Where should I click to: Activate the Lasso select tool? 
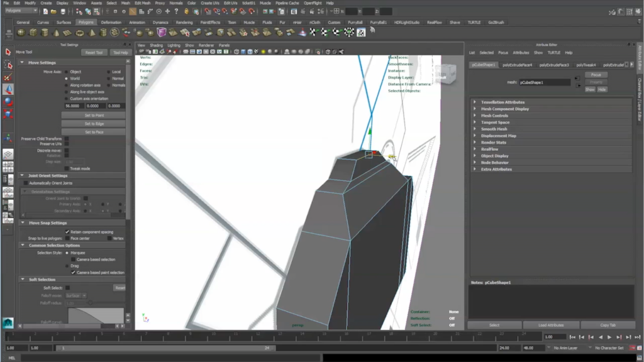(8, 65)
